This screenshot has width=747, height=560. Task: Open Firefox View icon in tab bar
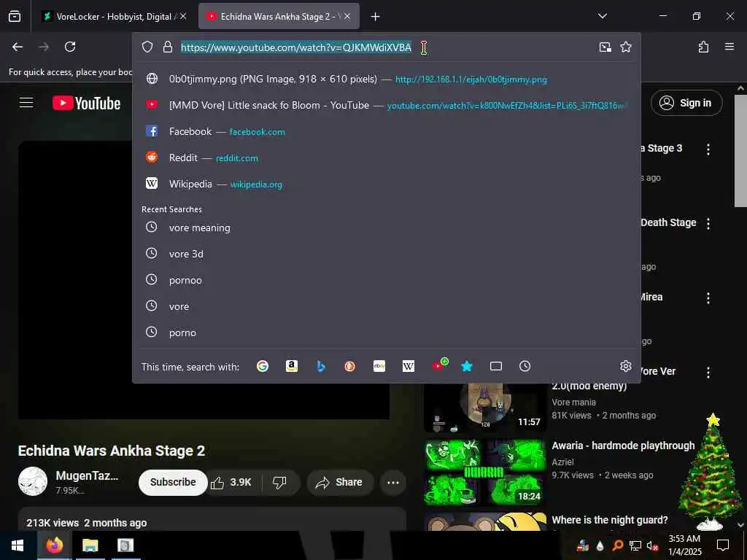click(x=15, y=16)
